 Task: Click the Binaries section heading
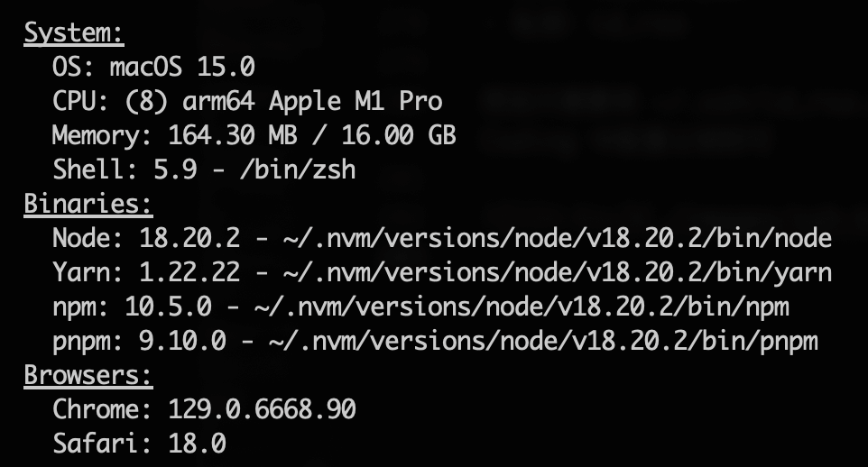pos(88,204)
